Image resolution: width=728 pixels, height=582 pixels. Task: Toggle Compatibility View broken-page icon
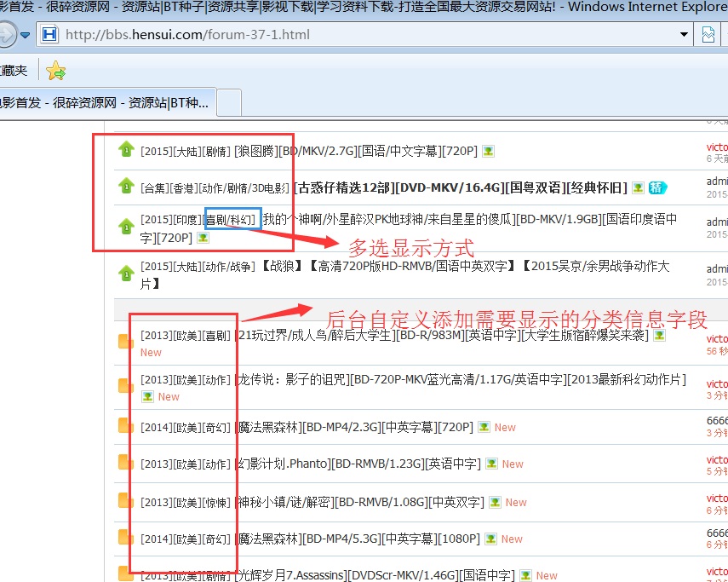tap(708, 34)
